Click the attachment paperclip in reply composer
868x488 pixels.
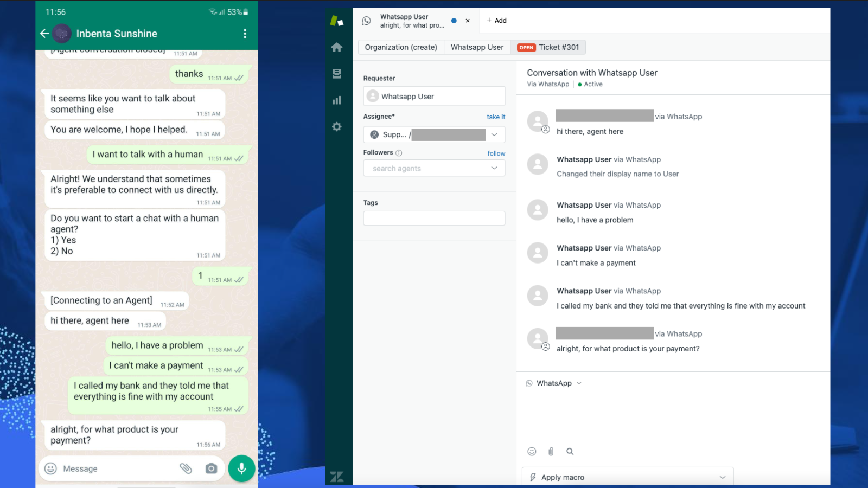coord(551,451)
